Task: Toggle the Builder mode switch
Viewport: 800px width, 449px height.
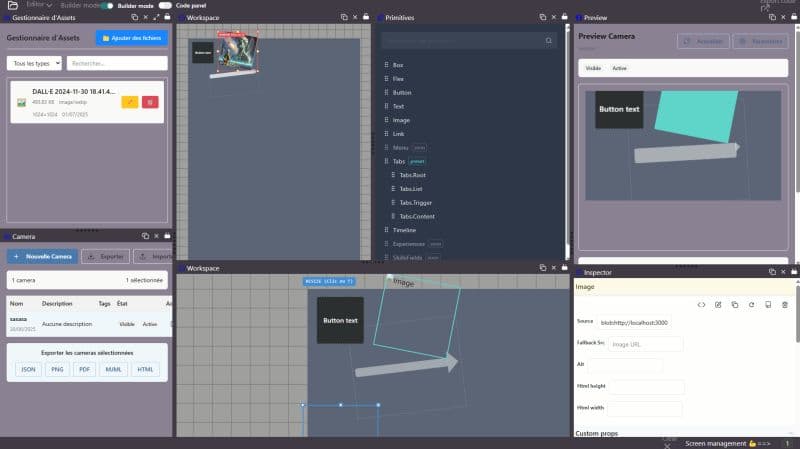Action: (107, 6)
